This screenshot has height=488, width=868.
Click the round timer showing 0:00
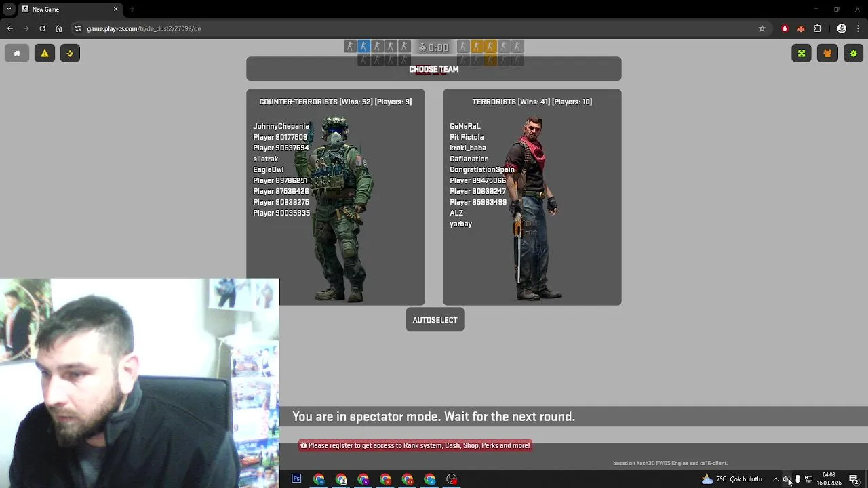[434, 47]
